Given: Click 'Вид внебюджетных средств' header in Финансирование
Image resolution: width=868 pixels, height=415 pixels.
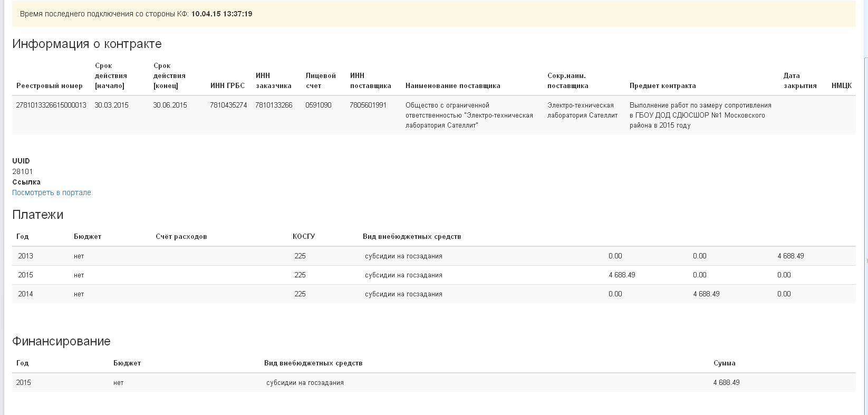Looking at the screenshot, I should (x=313, y=363).
